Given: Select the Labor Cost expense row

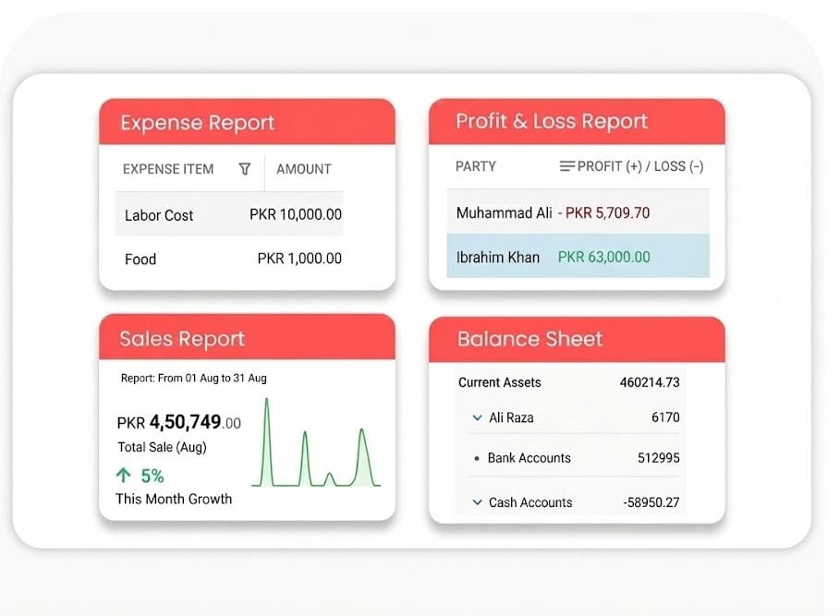Looking at the screenshot, I should [231, 214].
